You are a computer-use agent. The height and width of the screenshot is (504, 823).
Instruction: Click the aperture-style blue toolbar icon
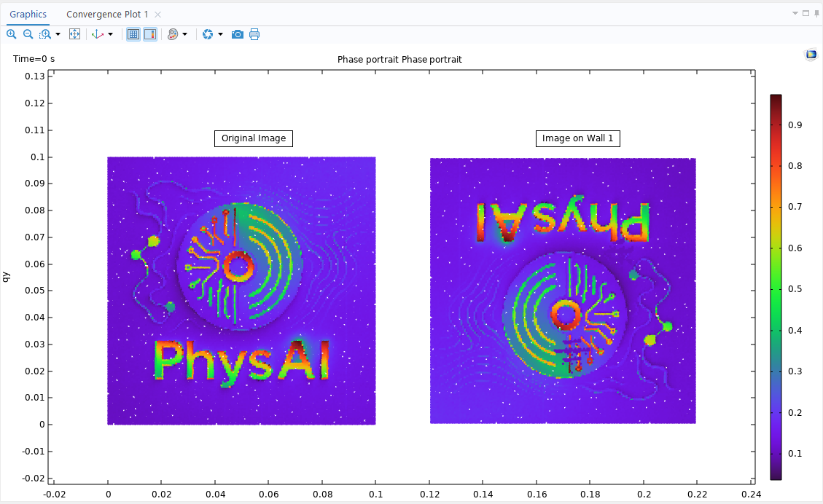(x=208, y=34)
